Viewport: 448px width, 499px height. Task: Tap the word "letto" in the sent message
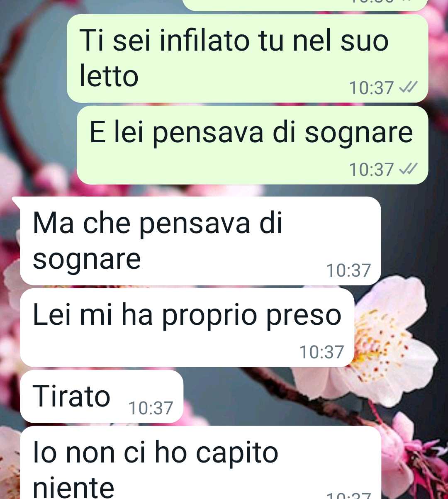pyautogui.click(x=109, y=76)
